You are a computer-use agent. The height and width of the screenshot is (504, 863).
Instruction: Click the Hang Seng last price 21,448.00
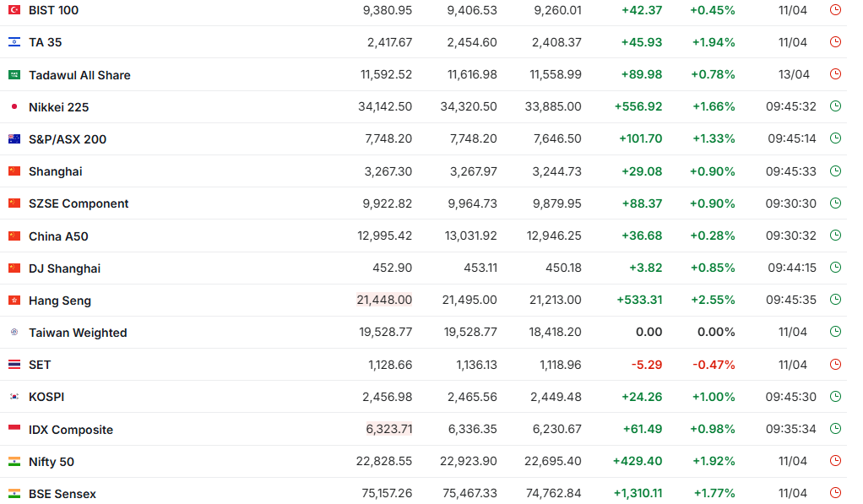tap(384, 300)
